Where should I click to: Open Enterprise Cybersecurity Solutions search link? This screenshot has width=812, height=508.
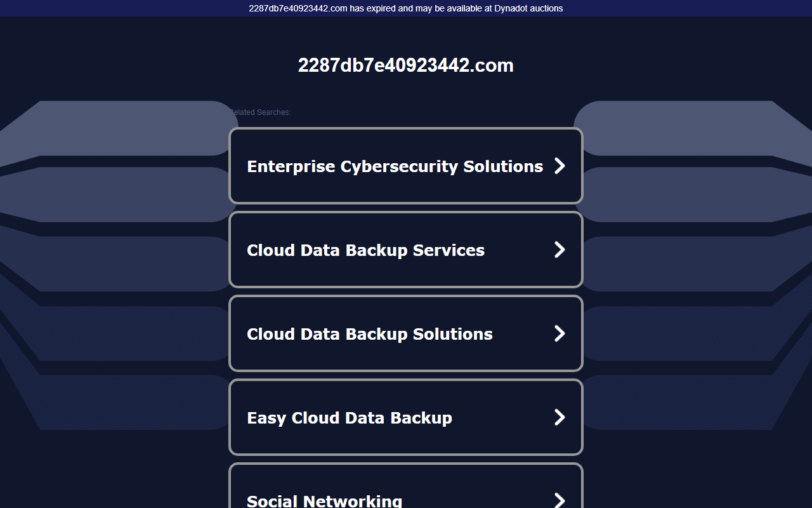[x=406, y=166]
